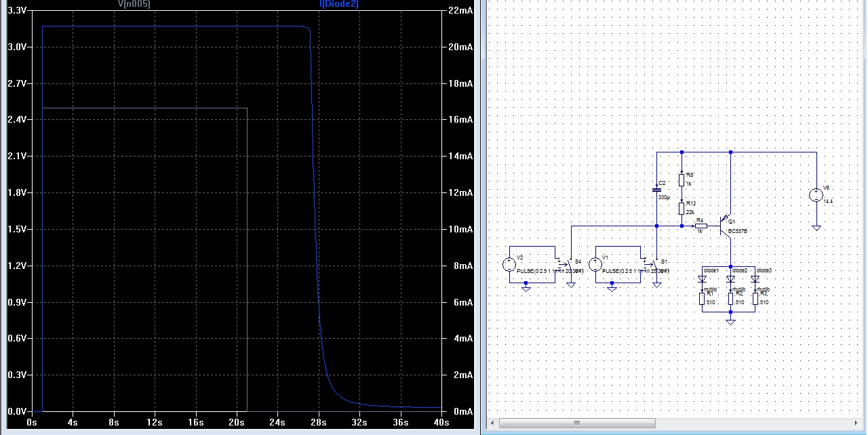Click the R13 resistor symbol
This screenshot has height=435, width=868.
pos(682,209)
